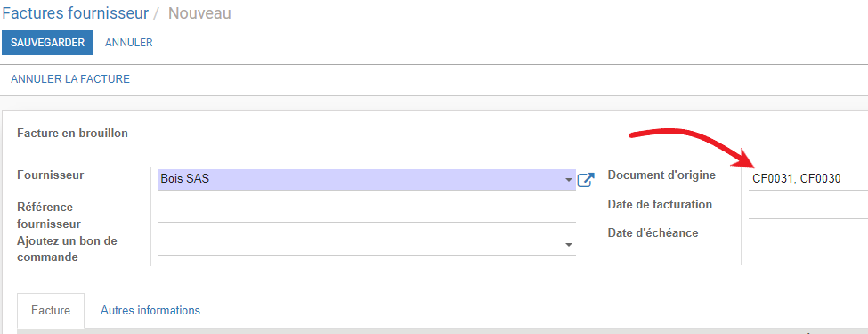Click the Date de facturation input field
868x334 pixels.
808,208
